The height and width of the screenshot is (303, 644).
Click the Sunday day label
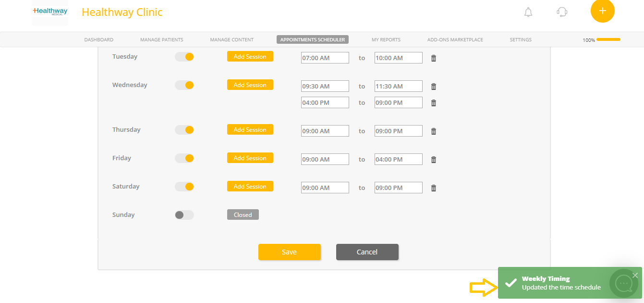click(x=123, y=215)
